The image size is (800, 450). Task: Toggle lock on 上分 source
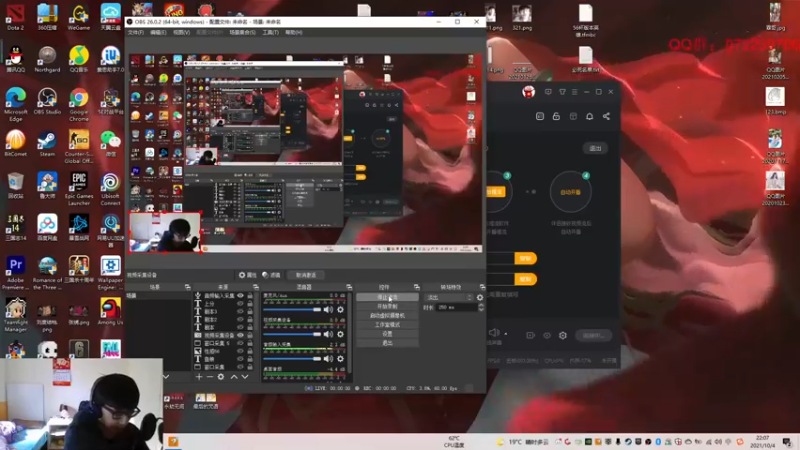point(250,304)
